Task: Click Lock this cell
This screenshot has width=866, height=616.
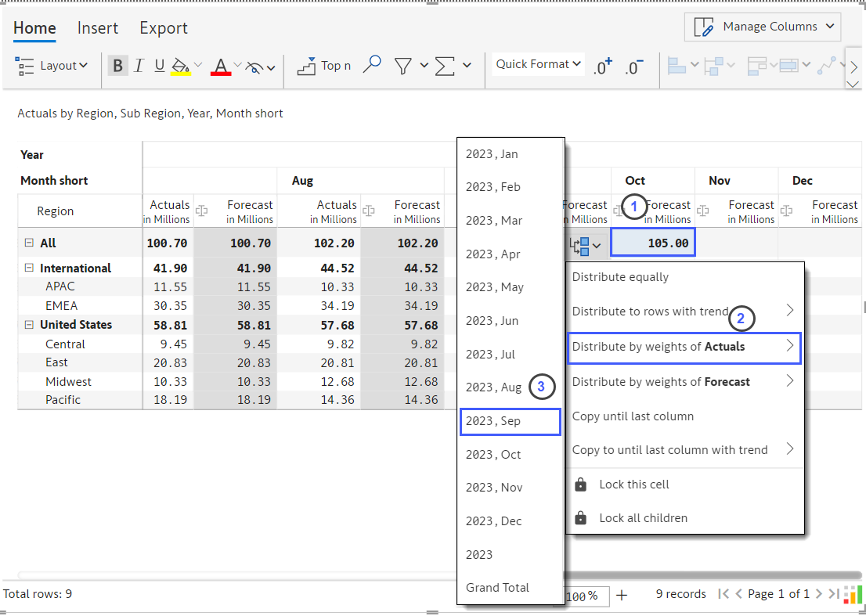Action: pos(633,485)
